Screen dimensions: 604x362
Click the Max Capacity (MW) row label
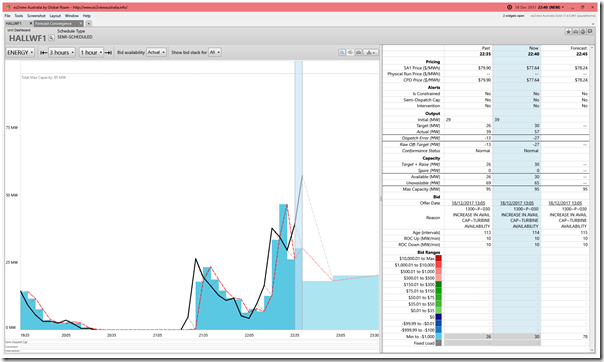click(421, 189)
